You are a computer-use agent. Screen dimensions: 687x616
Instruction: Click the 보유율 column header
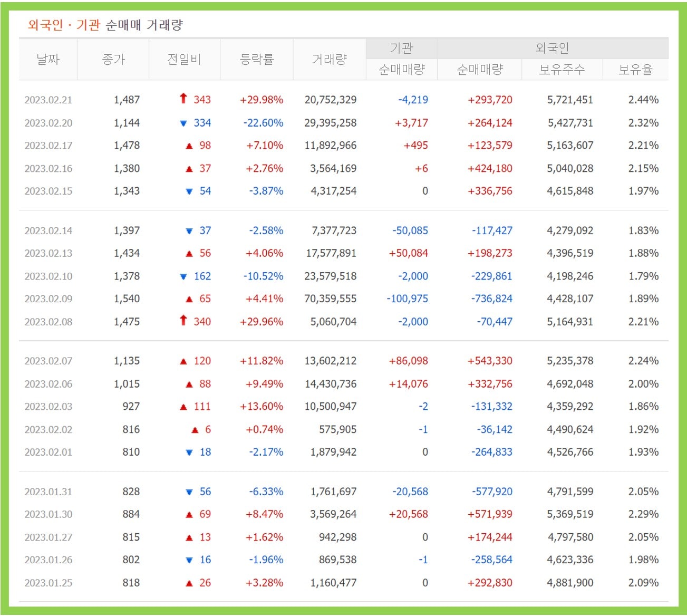635,69
